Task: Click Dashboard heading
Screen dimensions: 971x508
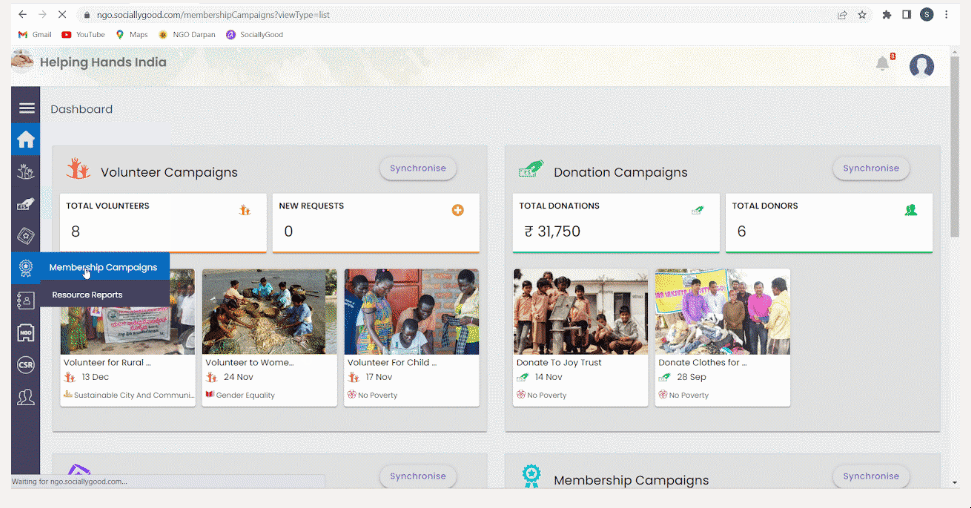Action: [x=82, y=109]
